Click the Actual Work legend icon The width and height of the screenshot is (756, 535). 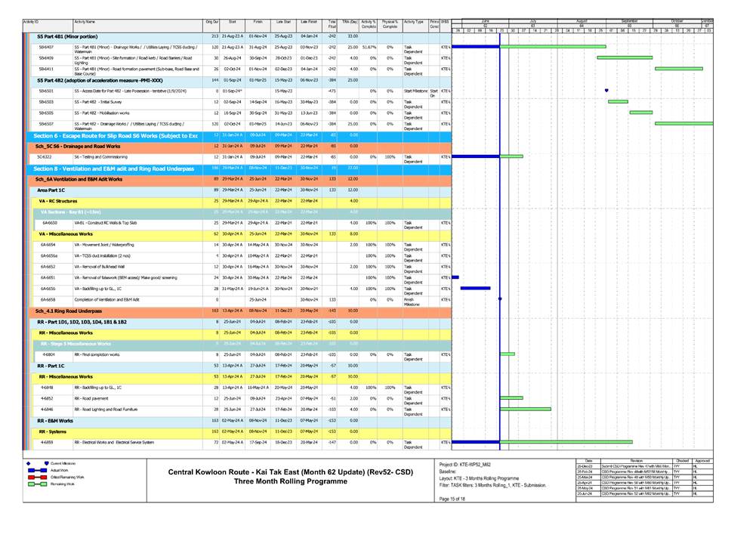coord(36,470)
